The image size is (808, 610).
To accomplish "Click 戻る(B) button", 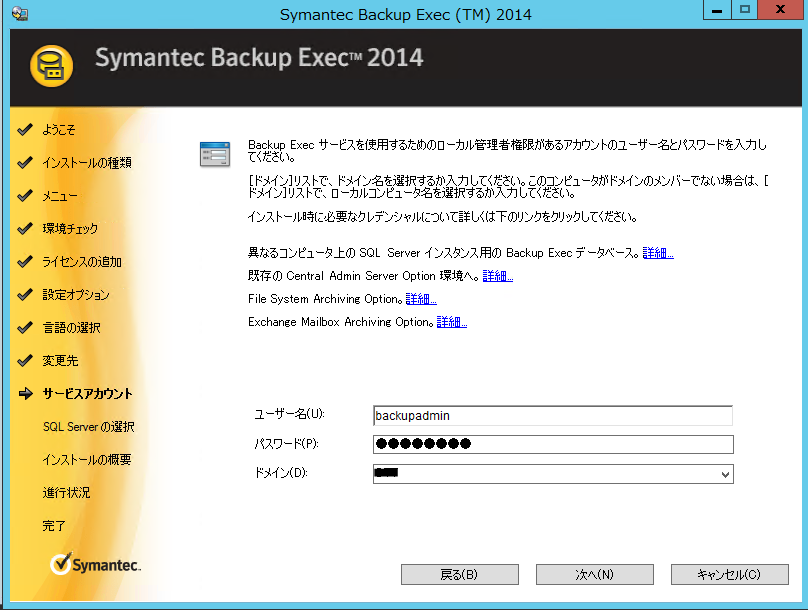I will (460, 574).
